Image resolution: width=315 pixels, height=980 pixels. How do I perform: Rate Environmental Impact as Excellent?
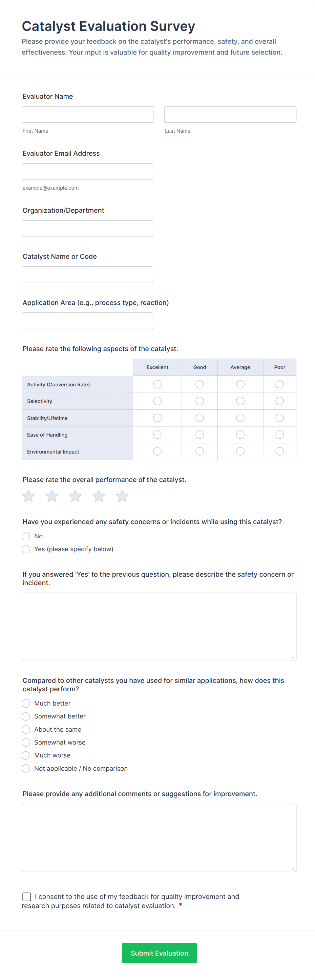pos(157,451)
